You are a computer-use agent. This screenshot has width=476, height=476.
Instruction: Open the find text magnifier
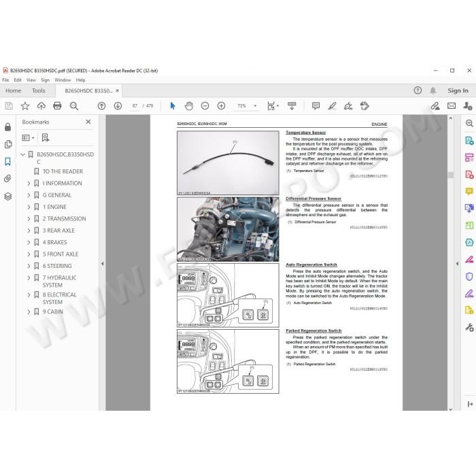[73, 105]
